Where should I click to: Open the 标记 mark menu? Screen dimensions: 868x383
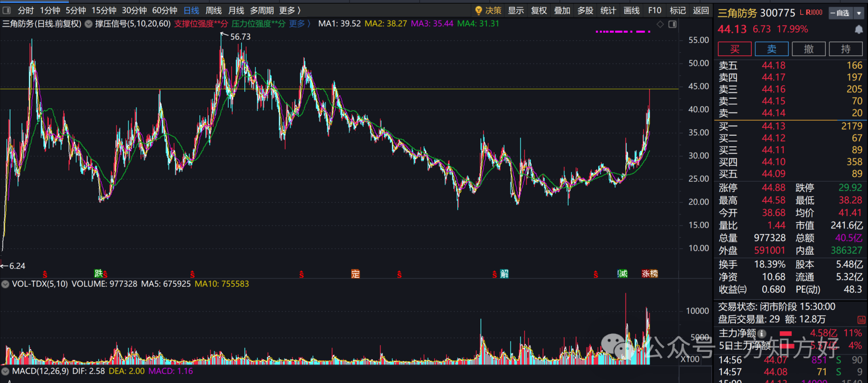678,10
